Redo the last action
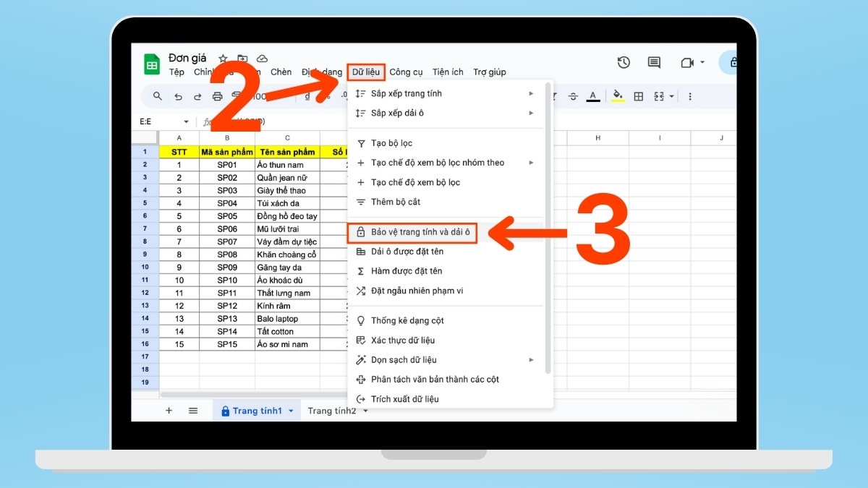Screen dimensions: 868x488 tap(197, 96)
